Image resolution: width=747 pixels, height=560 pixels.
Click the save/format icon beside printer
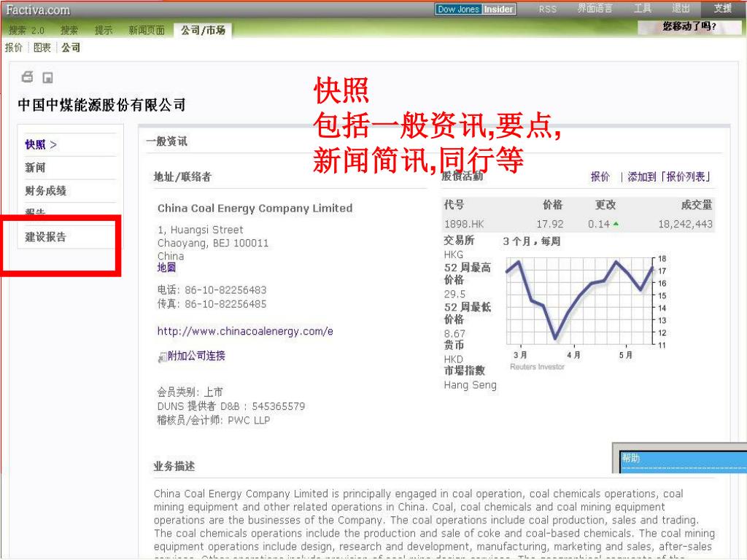[47, 77]
